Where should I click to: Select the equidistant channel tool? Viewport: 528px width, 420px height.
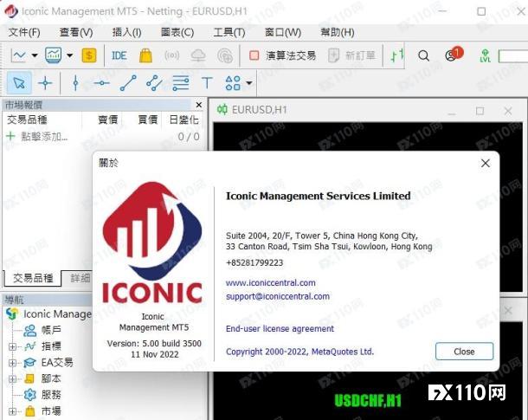pos(154,83)
